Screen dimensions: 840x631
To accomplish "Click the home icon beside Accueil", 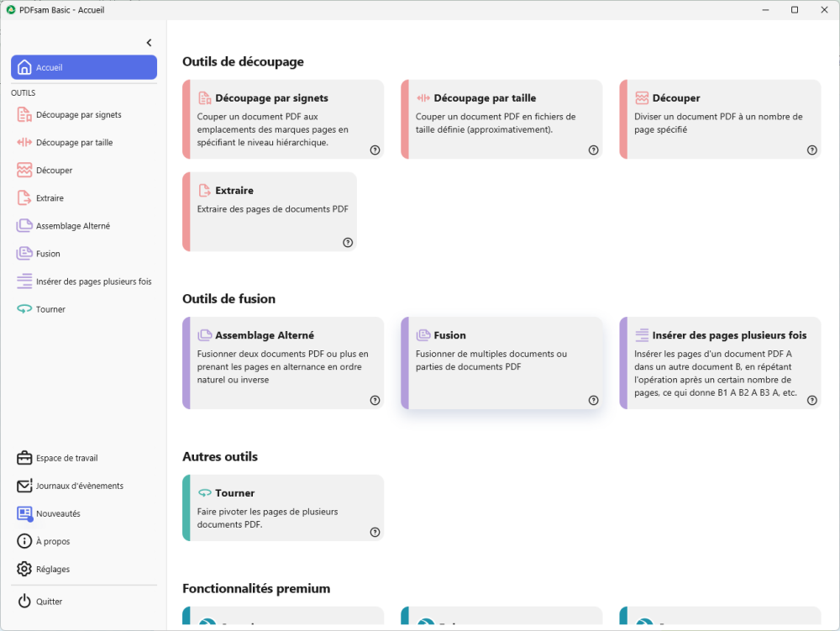I will 24,67.
